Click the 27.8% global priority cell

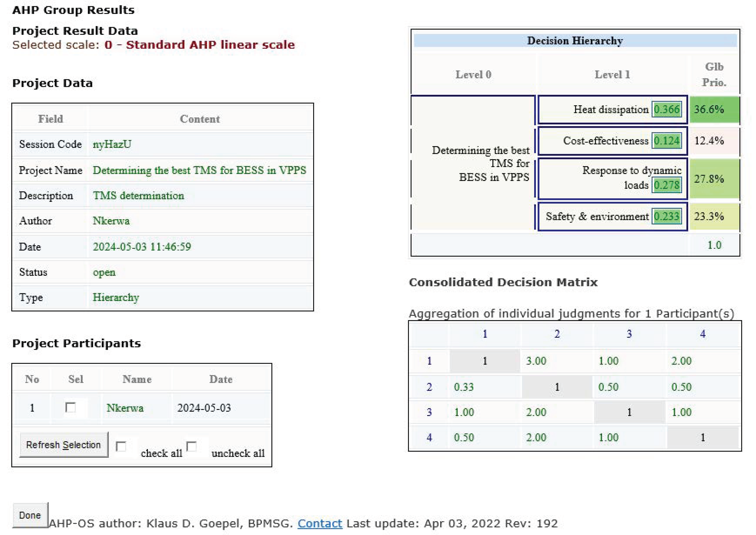coord(714,179)
